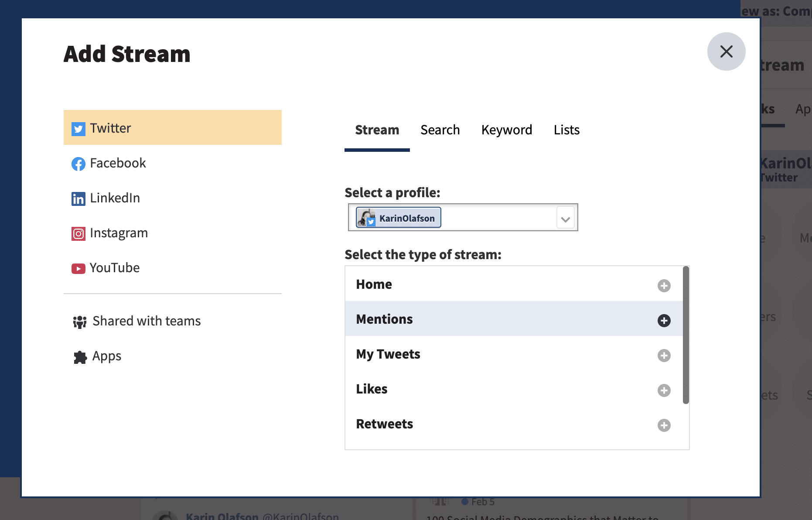Click the stream type list scrollbar
The width and height of the screenshot is (812, 520).
[686, 335]
